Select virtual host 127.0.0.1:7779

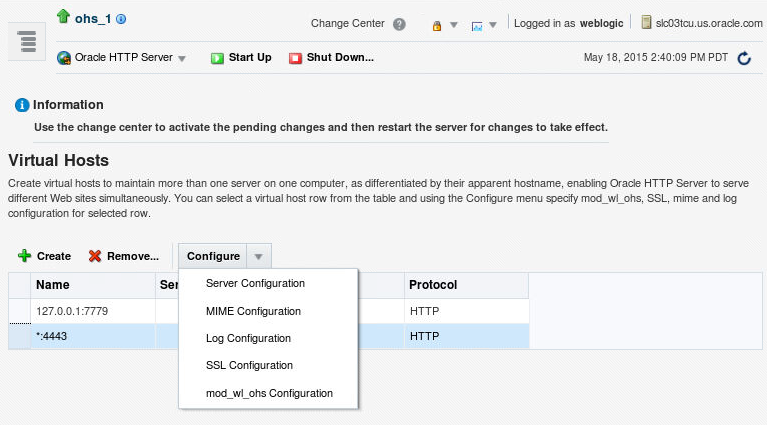pyautogui.click(x=72, y=311)
